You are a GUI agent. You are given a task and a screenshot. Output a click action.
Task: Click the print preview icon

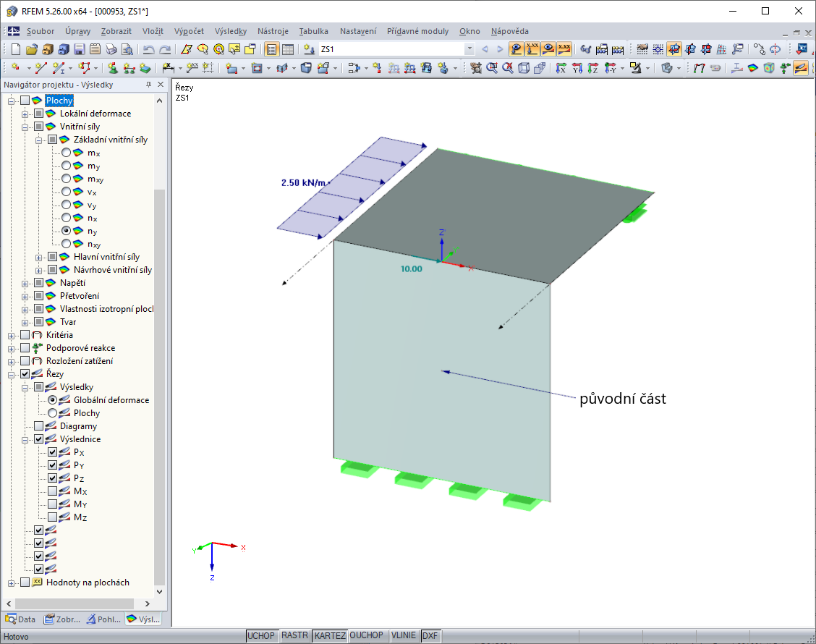pyautogui.click(x=127, y=49)
